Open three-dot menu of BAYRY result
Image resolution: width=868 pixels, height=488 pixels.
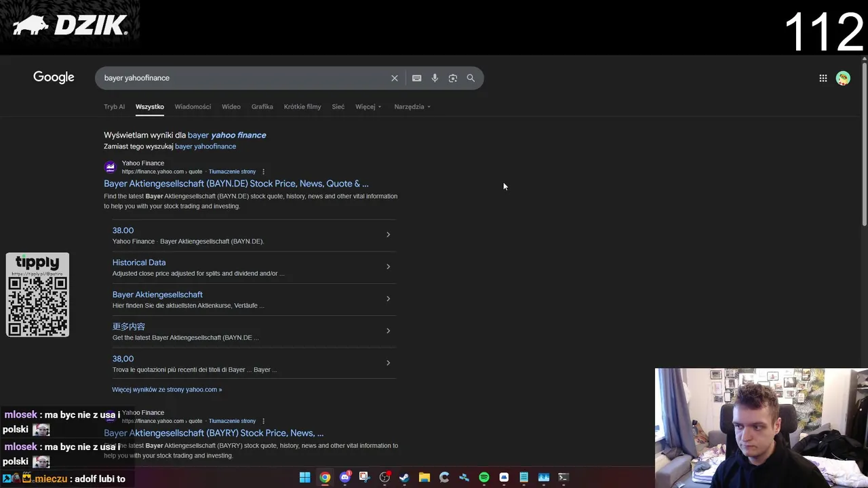pos(263,421)
